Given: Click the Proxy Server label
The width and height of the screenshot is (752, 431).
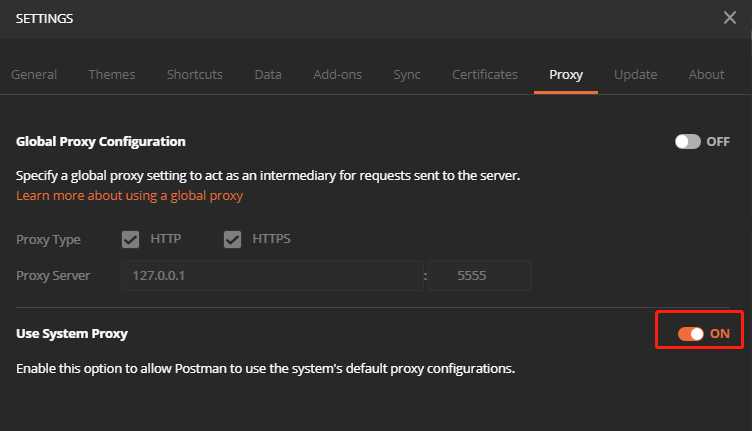Looking at the screenshot, I should tap(53, 275).
